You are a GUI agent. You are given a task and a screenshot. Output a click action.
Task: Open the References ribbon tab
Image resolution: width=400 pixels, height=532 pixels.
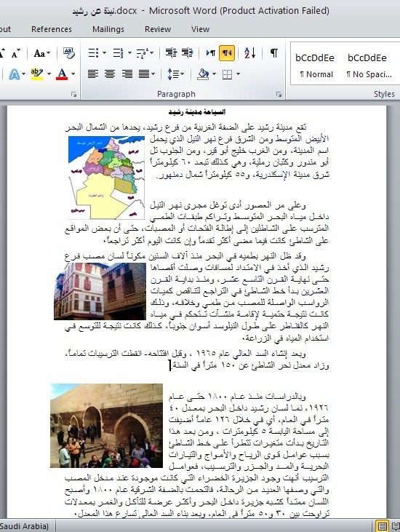[52, 29]
